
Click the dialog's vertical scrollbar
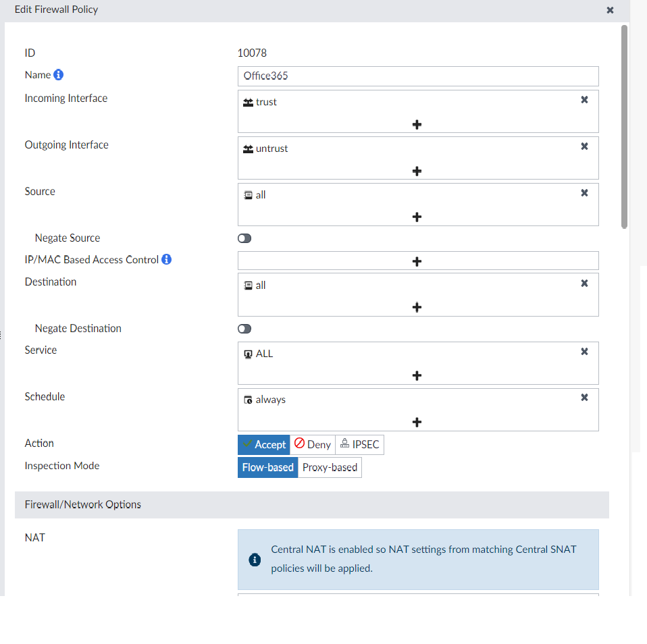point(624,127)
